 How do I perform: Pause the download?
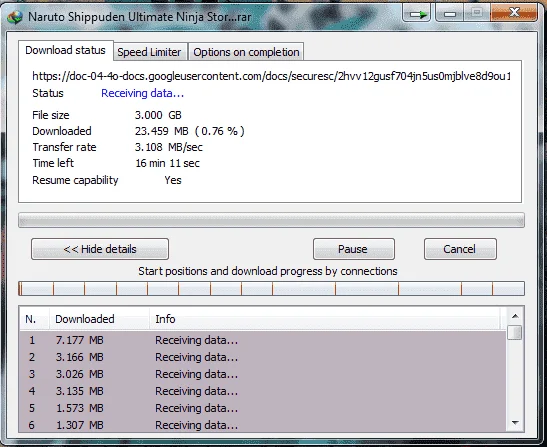point(354,249)
